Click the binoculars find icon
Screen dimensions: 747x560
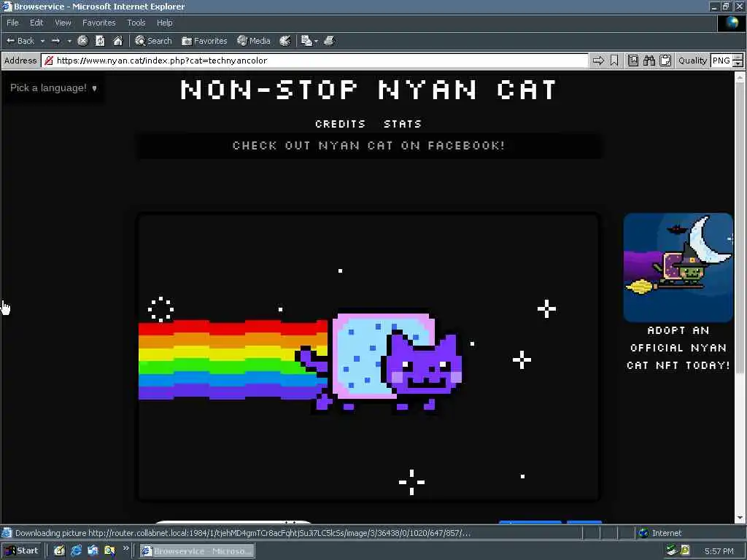649,61
